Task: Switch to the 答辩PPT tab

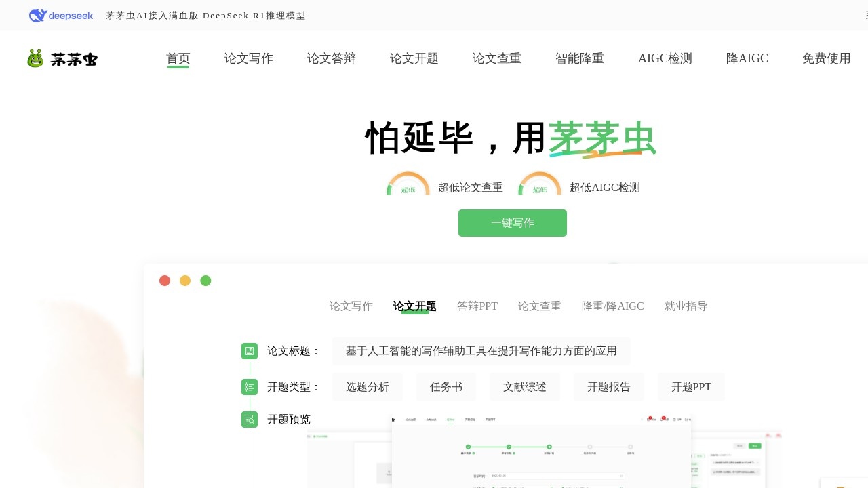Action: (477, 306)
